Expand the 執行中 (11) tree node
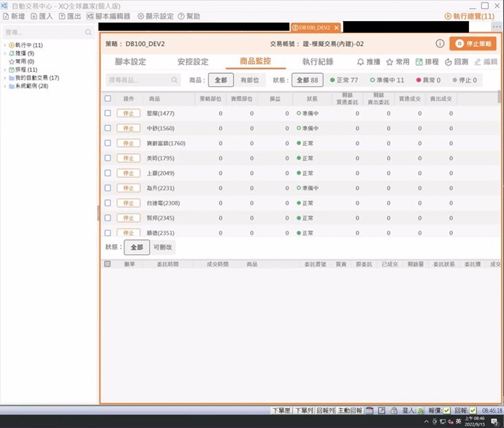Screen dimensions: 504x428 [4, 45]
